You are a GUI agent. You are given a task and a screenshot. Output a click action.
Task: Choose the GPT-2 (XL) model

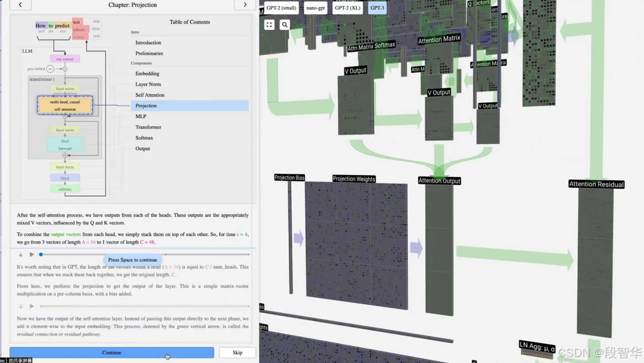(x=348, y=8)
